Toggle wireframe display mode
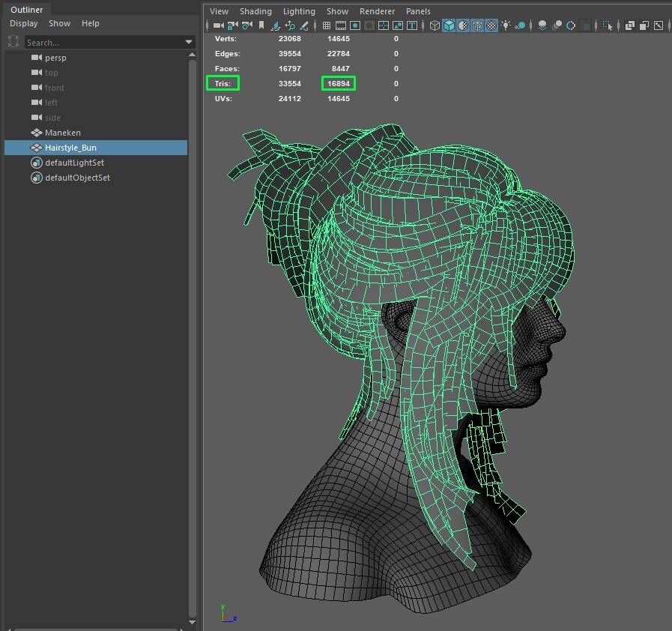The width and height of the screenshot is (672, 631). pos(435,25)
